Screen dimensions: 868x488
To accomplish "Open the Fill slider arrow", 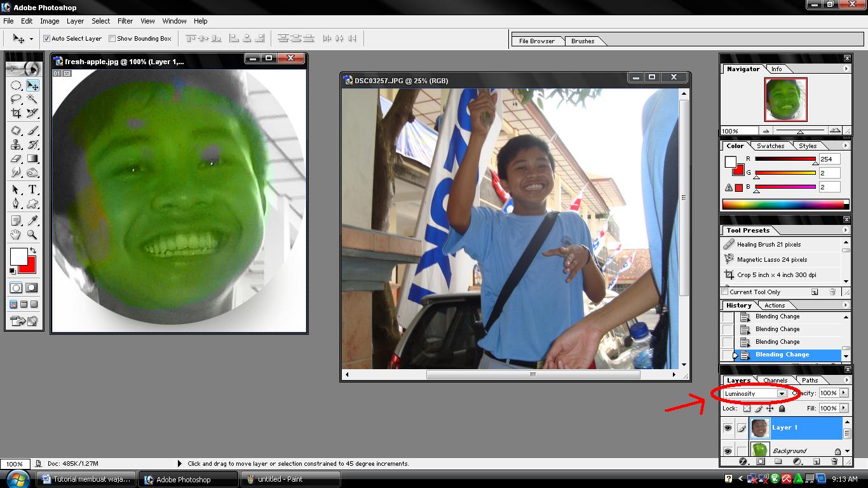I will tap(843, 408).
